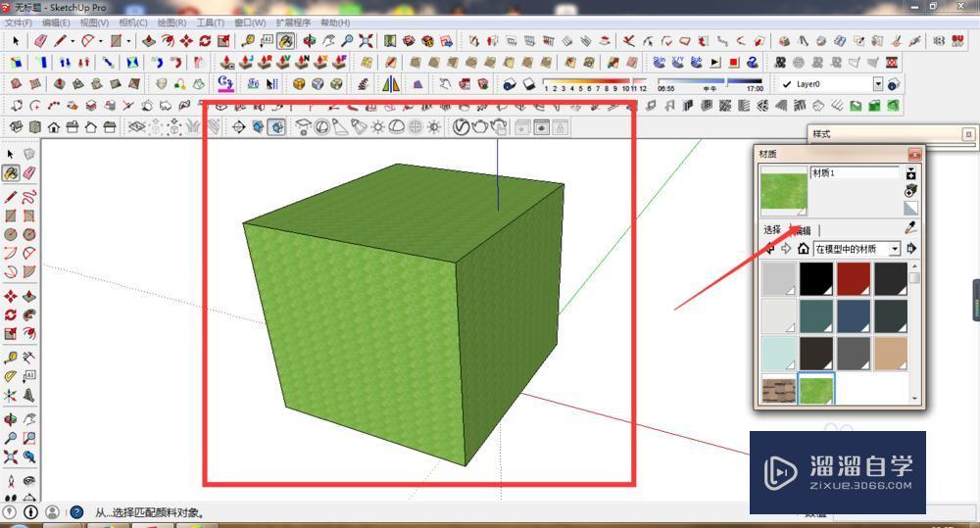Screen dimensions: 980x528
Task: Click the Materials back arrow
Action: click(769, 249)
